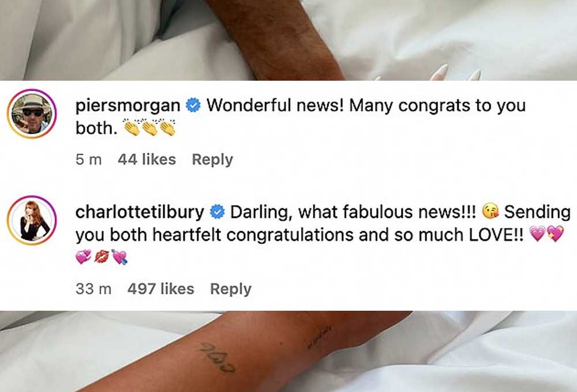View the 497 likes list

[161, 289]
